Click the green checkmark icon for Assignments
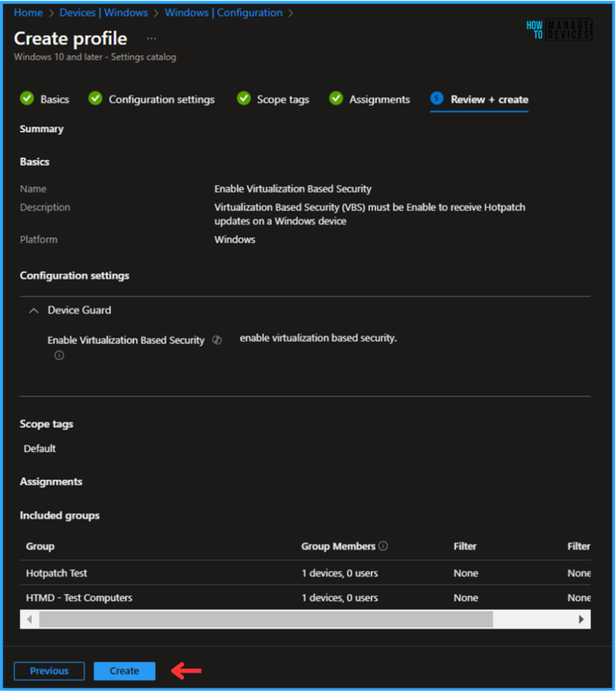The image size is (616, 691). tap(336, 99)
